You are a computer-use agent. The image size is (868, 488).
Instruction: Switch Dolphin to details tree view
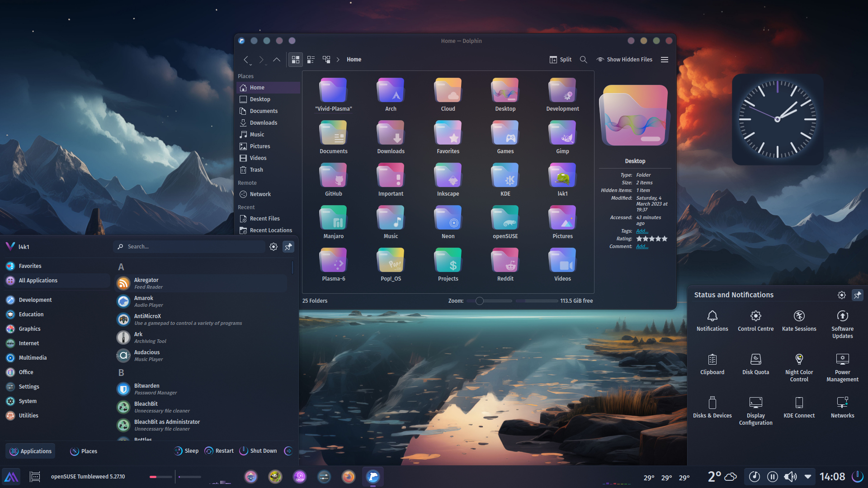326,60
